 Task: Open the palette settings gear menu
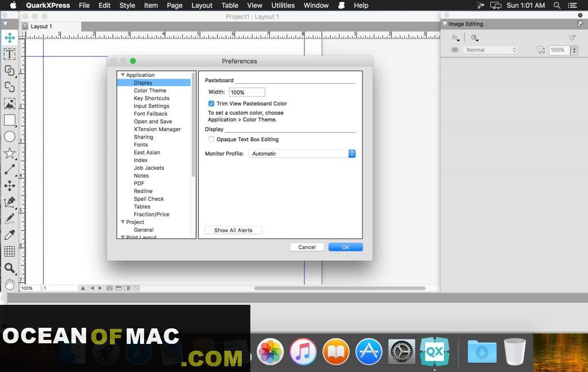point(580,15)
